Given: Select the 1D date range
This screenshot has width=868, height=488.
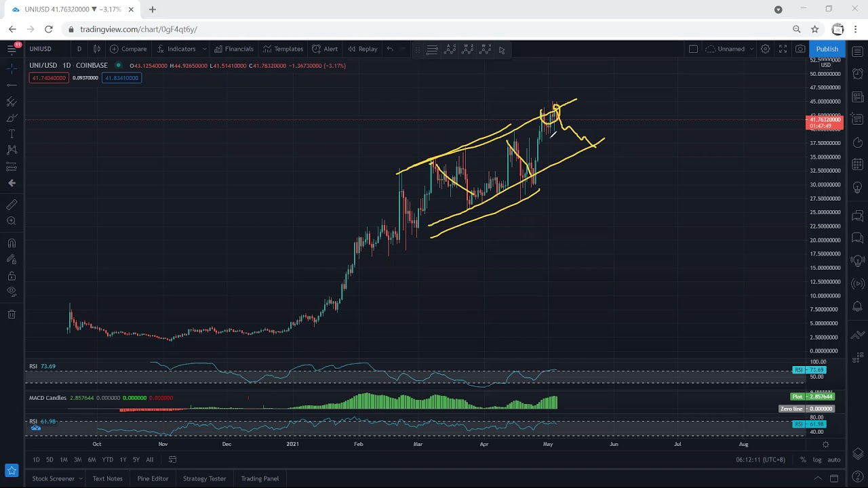Looking at the screenshot, I should (36, 460).
